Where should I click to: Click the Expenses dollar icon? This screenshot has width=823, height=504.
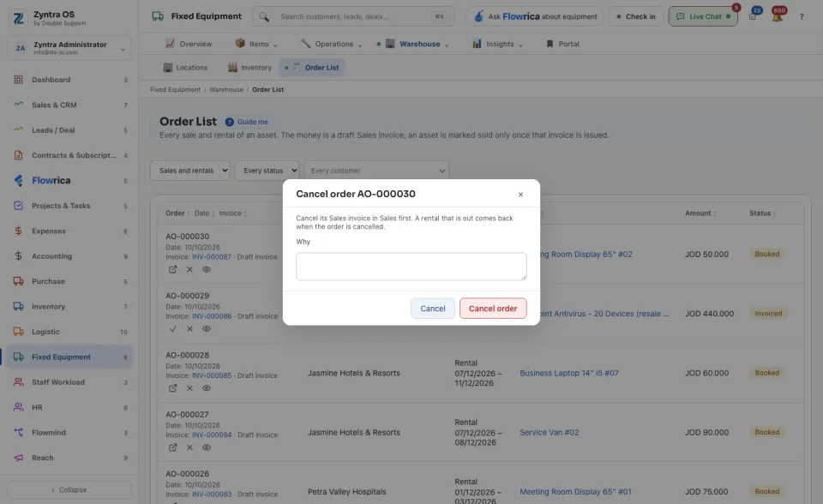coord(18,231)
